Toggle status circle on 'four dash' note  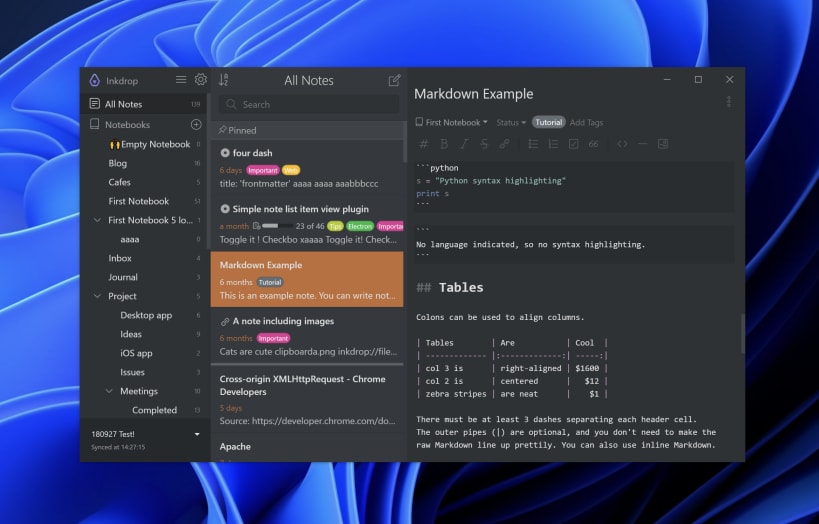[225, 153]
